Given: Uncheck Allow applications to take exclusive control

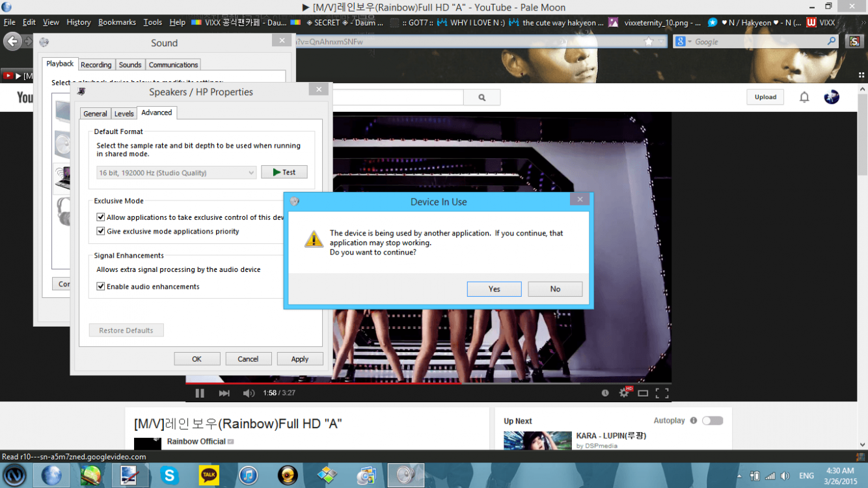Looking at the screenshot, I should [101, 217].
